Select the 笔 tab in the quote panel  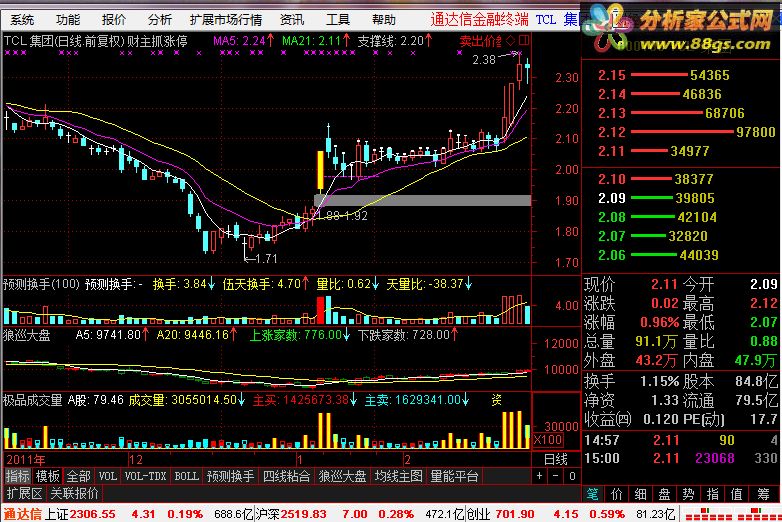[x=592, y=494]
